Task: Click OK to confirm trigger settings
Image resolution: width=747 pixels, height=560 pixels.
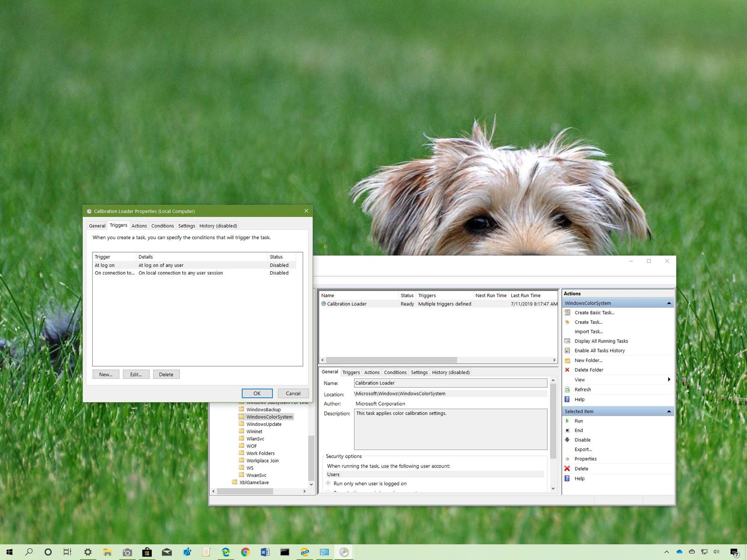Action: [257, 393]
